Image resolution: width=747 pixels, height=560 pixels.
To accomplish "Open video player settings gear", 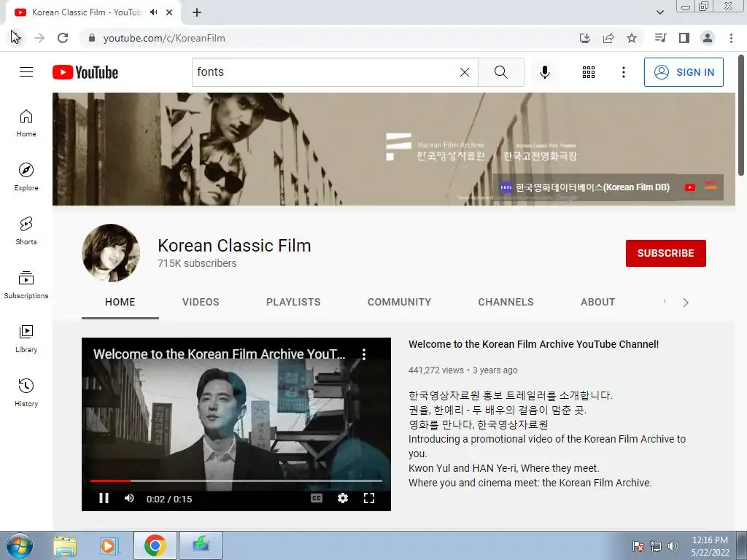I will pos(343,498).
